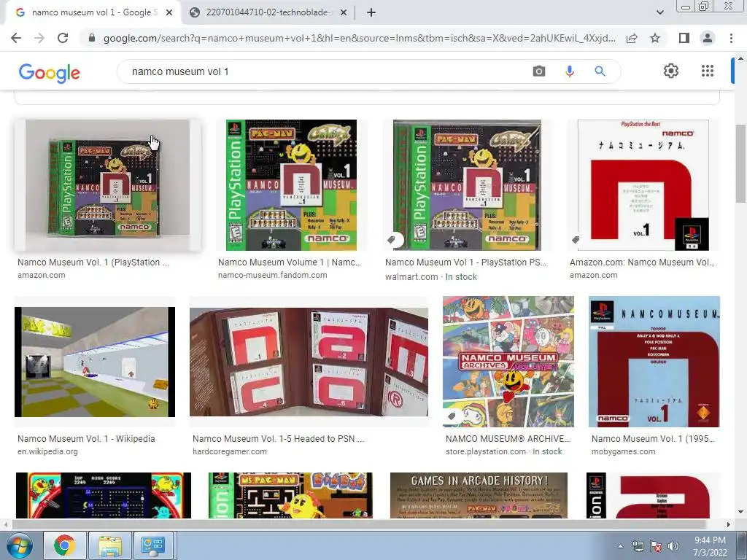Image resolution: width=747 pixels, height=560 pixels.
Task: Close the namco museum vol 1 tab
Action: tap(169, 13)
